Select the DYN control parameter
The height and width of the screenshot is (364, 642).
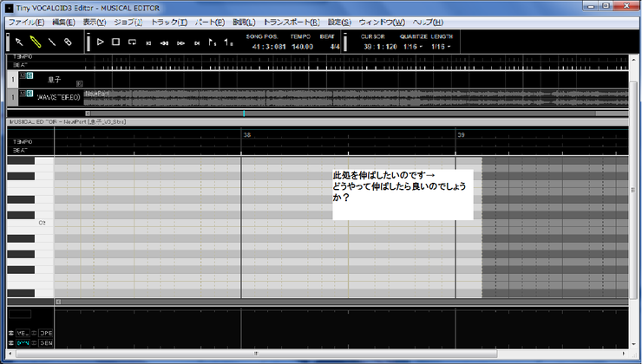(x=23, y=342)
